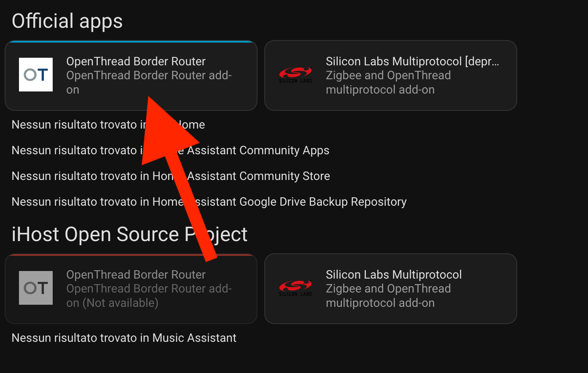The height and width of the screenshot is (373, 588).
Task: Click the greyed-out OT logo under iHost
Action: pyautogui.click(x=36, y=288)
